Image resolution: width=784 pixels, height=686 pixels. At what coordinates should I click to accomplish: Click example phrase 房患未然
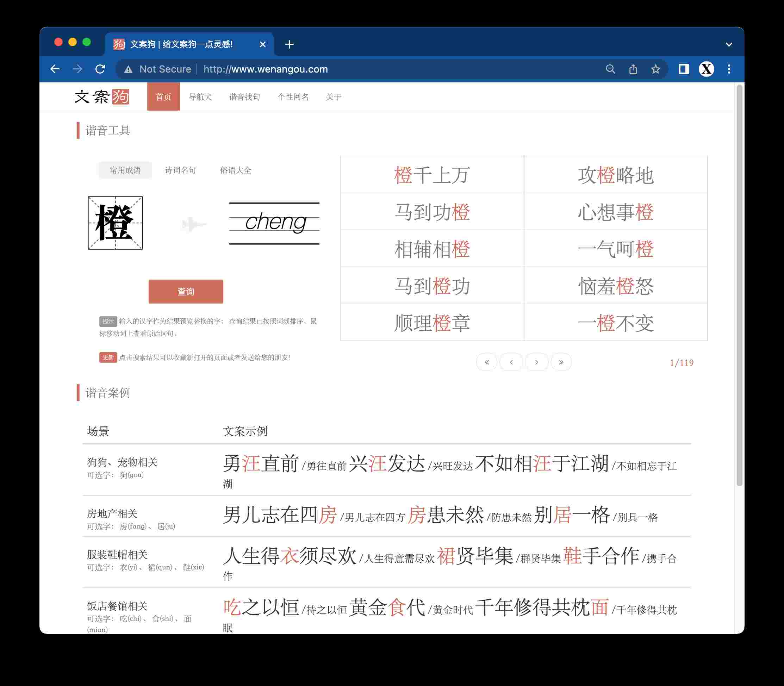click(x=446, y=514)
